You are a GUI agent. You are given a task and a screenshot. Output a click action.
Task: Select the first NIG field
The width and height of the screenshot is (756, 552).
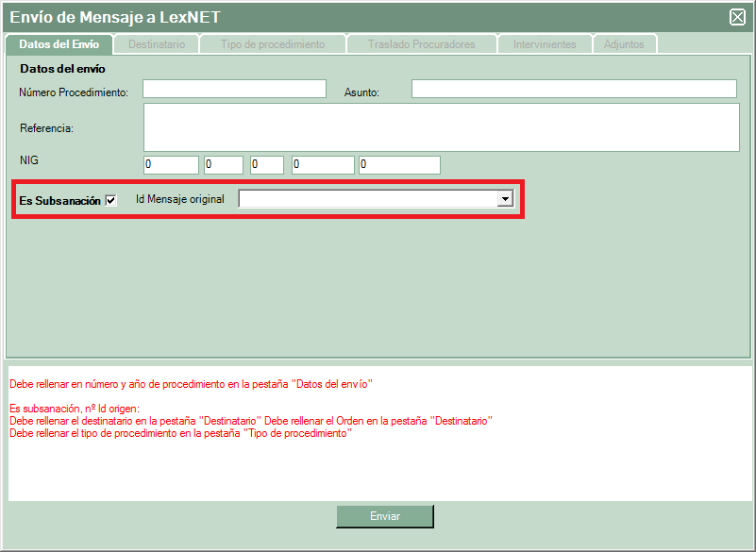click(171, 165)
